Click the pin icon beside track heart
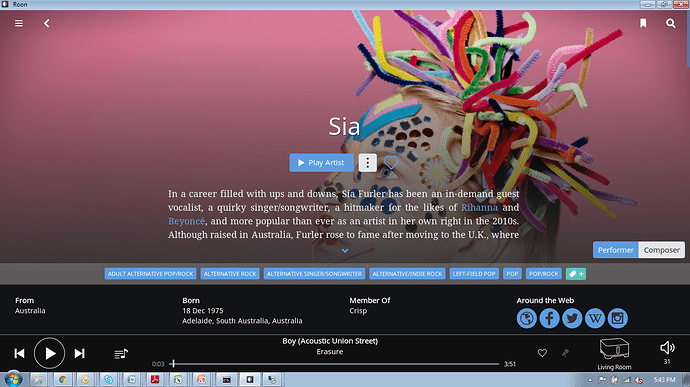 [565, 353]
